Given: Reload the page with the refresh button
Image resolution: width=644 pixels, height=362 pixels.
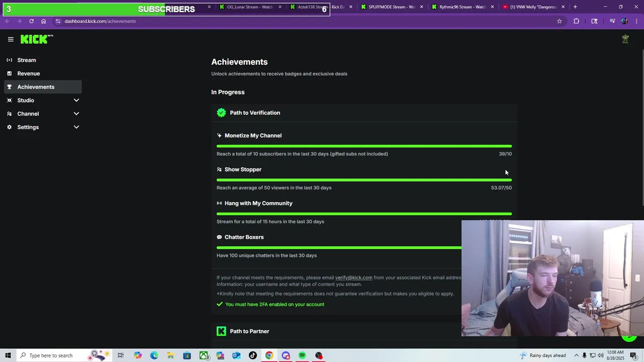Looking at the screenshot, I should click(31, 21).
